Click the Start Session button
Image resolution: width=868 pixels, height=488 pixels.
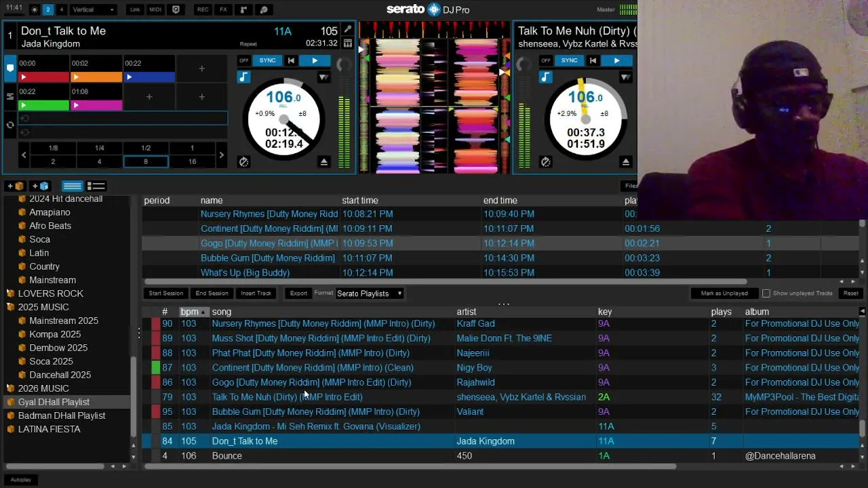click(x=166, y=293)
